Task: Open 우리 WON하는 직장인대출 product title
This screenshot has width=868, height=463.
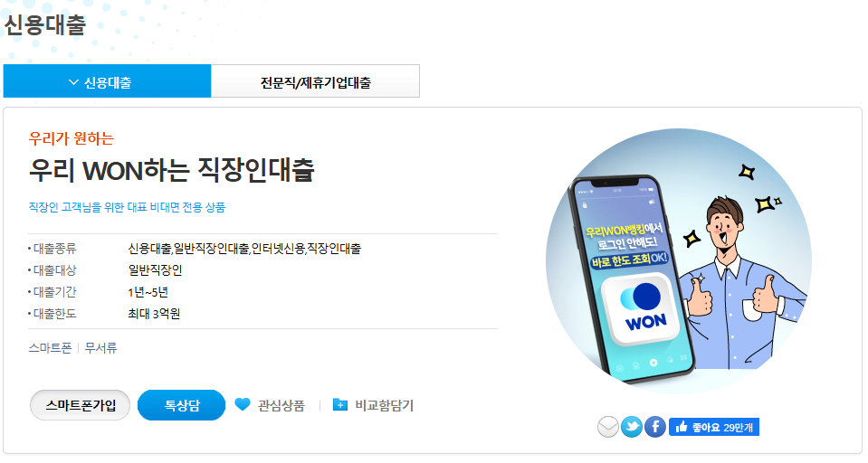Action: 172,170
